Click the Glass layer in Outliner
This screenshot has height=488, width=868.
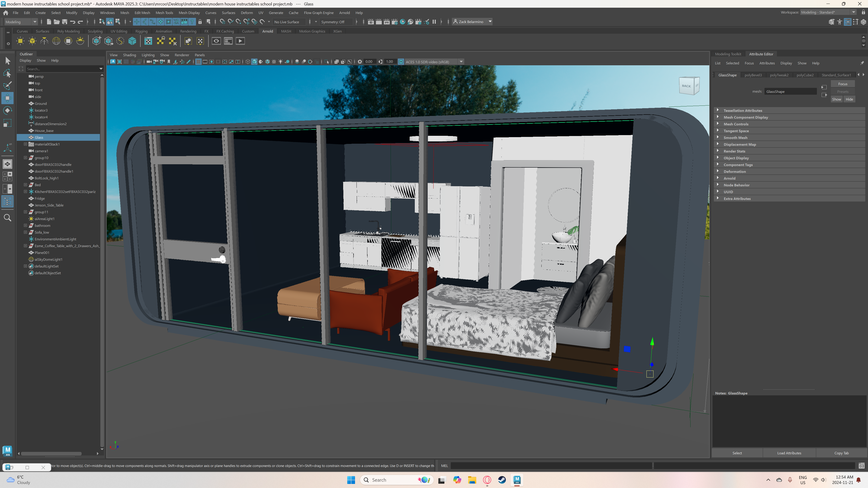(x=39, y=137)
